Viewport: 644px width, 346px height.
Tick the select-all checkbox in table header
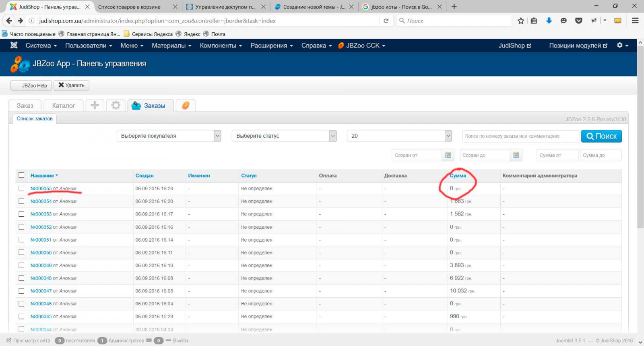[21, 175]
